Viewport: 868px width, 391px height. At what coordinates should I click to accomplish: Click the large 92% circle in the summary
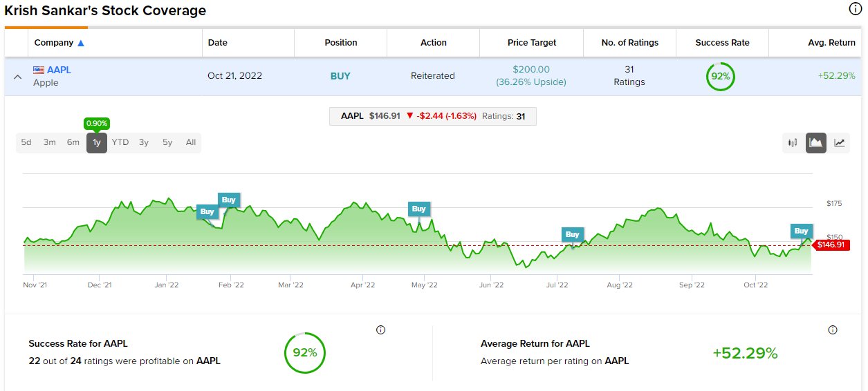[x=304, y=352]
